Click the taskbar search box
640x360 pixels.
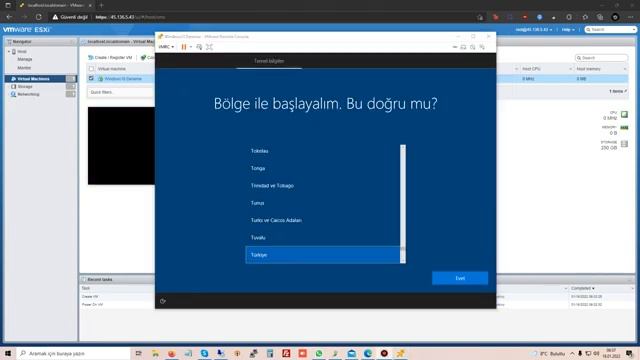tap(73, 353)
